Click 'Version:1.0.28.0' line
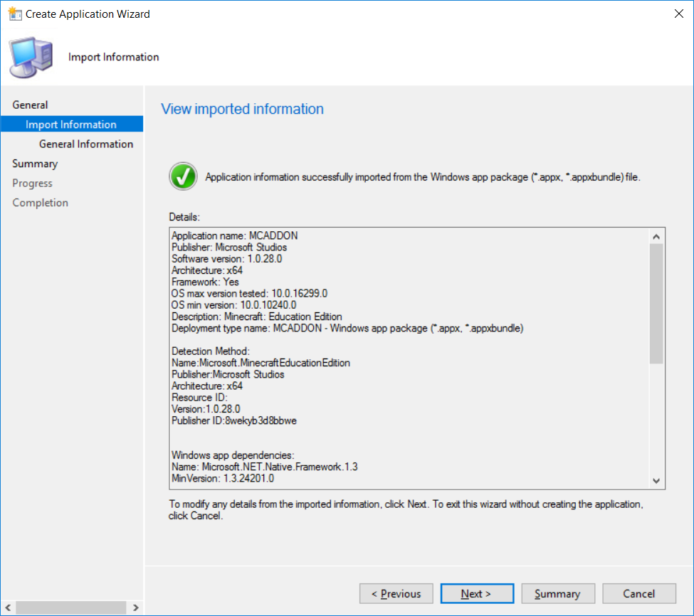Image resolution: width=694 pixels, height=616 pixels. tap(206, 409)
